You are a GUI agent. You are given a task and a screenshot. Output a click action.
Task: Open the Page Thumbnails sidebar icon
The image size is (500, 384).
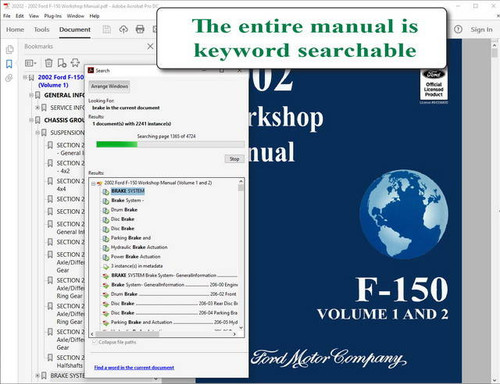pos(9,49)
